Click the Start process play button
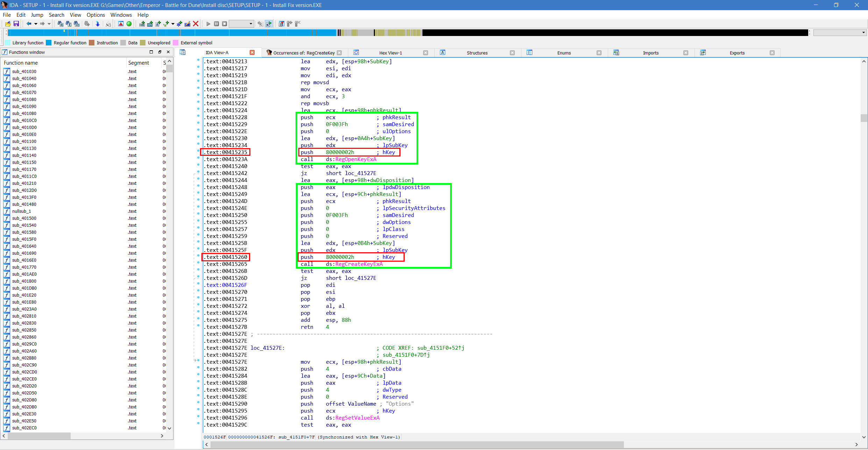 [x=208, y=24]
